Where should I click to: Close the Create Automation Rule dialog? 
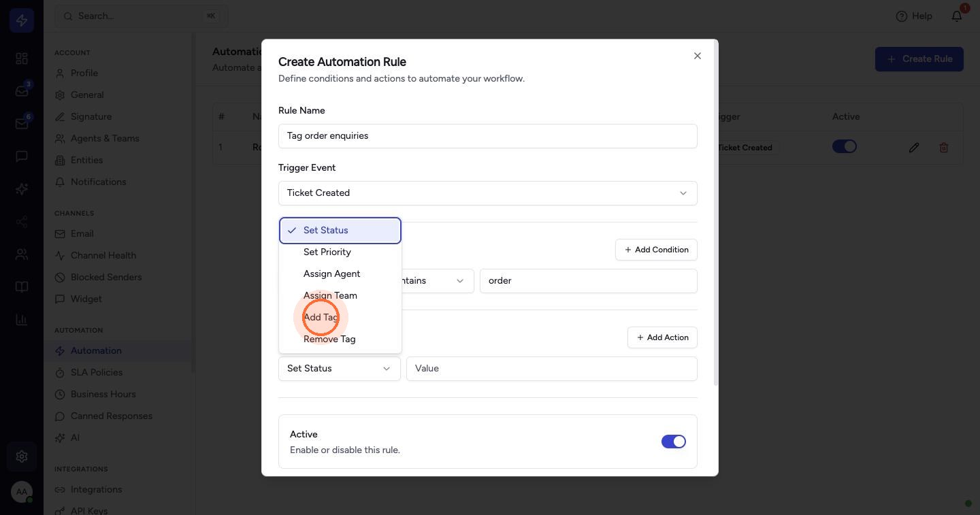click(x=697, y=56)
